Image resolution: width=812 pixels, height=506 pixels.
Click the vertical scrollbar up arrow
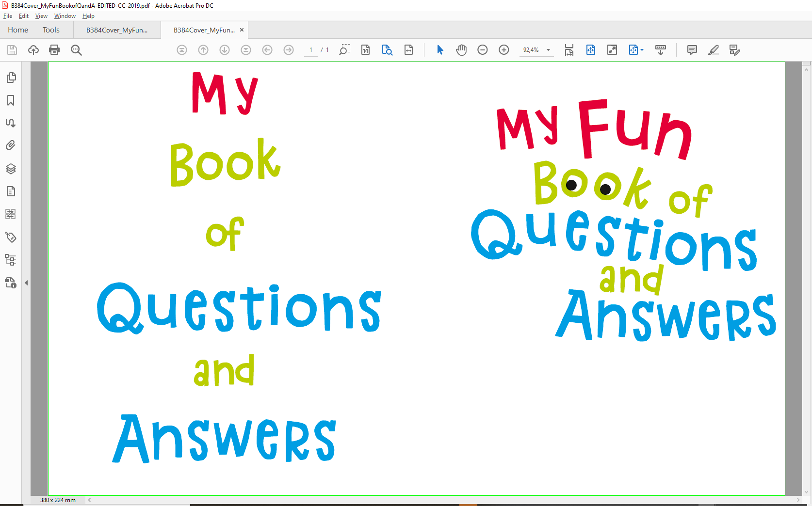point(807,70)
